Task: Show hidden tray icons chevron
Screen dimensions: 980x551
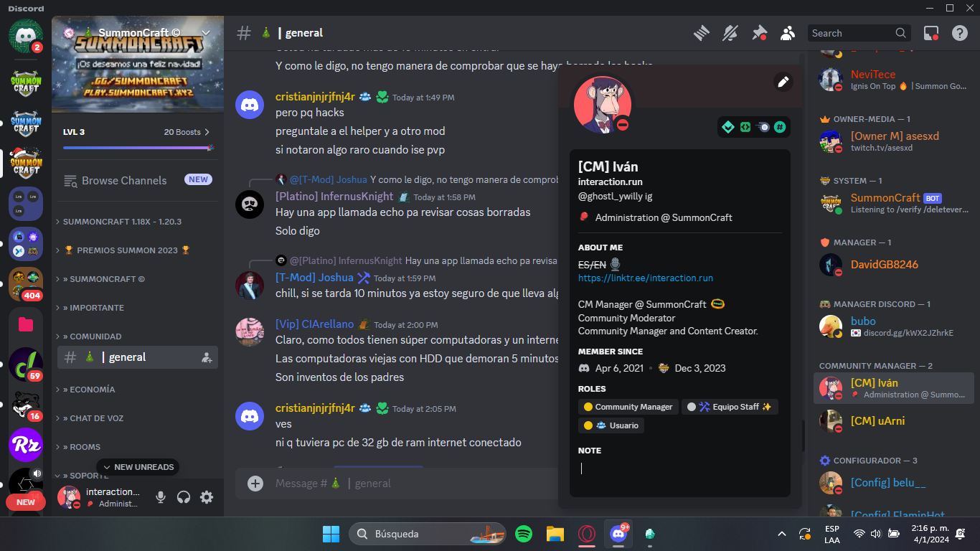Action: [782, 534]
